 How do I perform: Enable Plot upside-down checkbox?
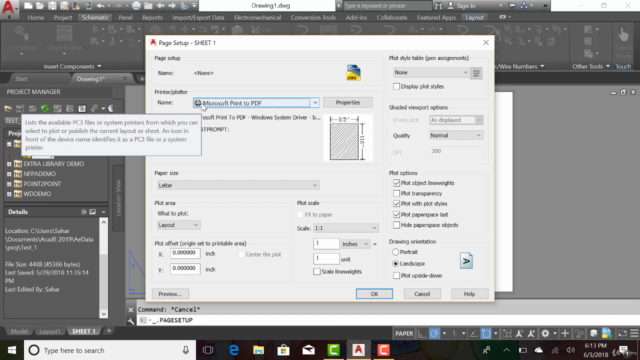tap(396, 276)
